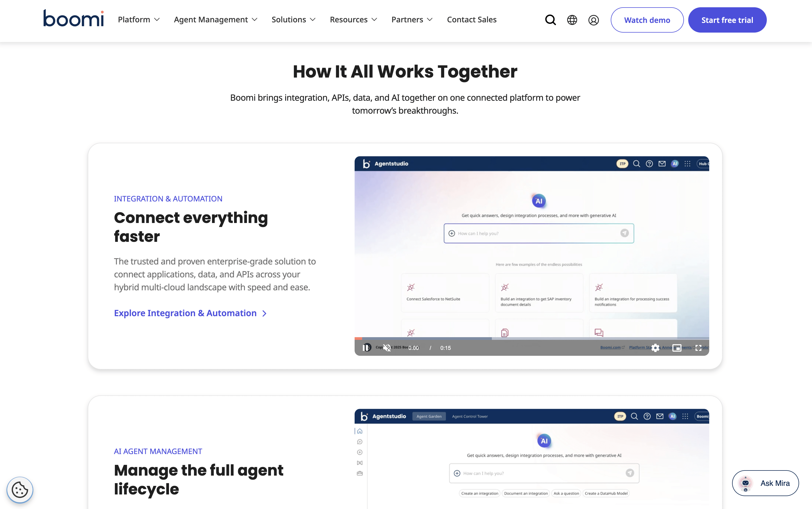Viewport: 812px width, 509px height.
Task: Expand the Solutions menu
Action: [294, 19]
